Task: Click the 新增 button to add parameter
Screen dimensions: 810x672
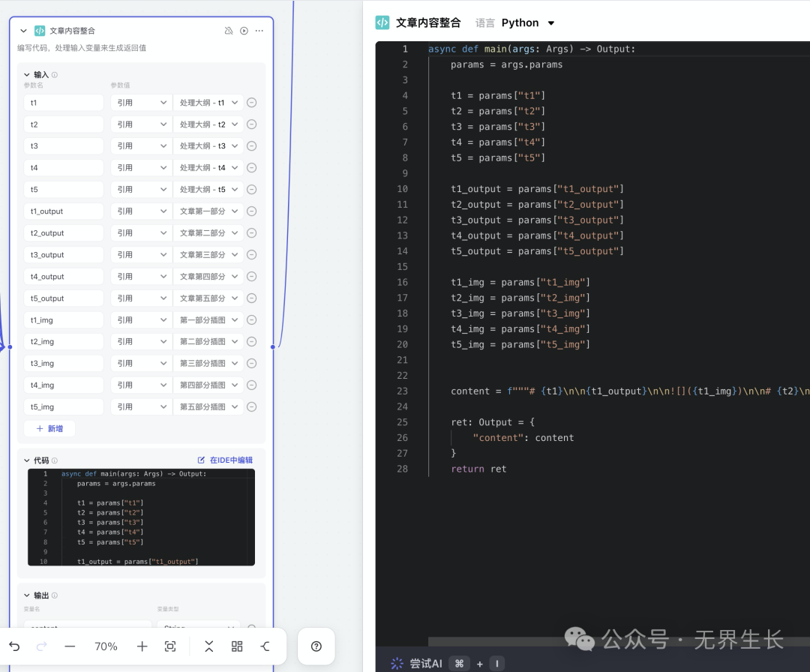Action: [49, 429]
